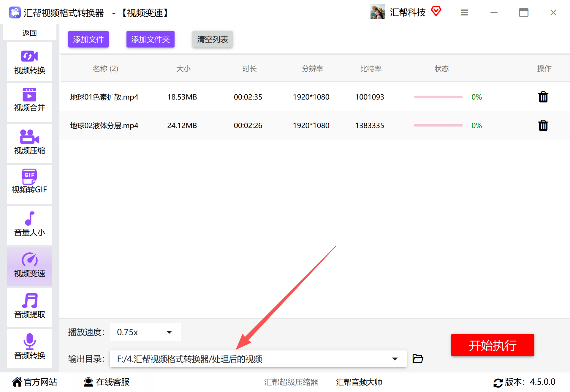This screenshot has height=392, width=570.
Task: Open the 视频压缩 video compress tool
Action: (x=29, y=143)
